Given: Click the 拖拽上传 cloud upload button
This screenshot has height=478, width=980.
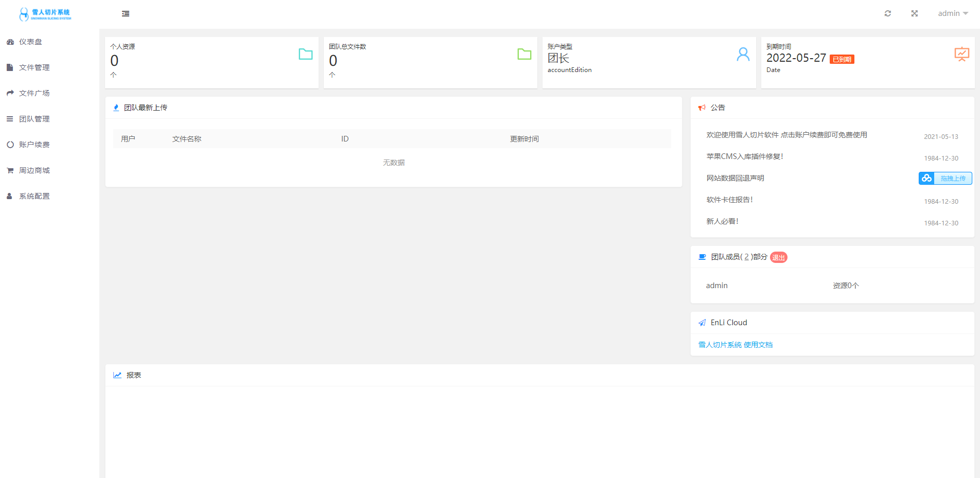Looking at the screenshot, I should point(946,179).
